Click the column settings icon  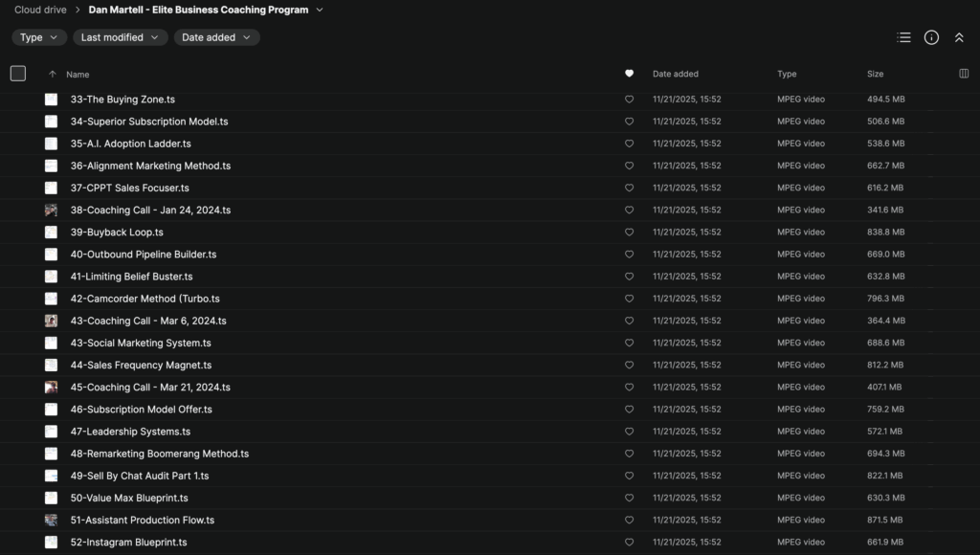964,74
